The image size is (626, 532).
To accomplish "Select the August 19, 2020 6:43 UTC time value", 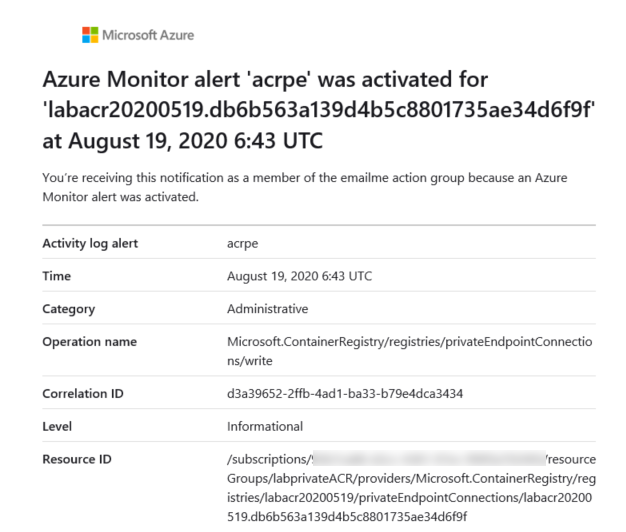I will (x=299, y=276).
